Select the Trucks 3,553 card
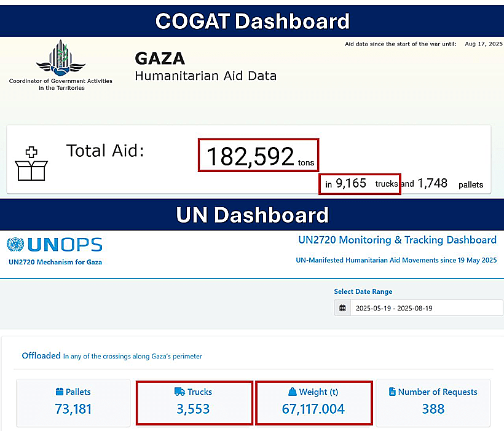504x431 pixels. pyautogui.click(x=194, y=402)
